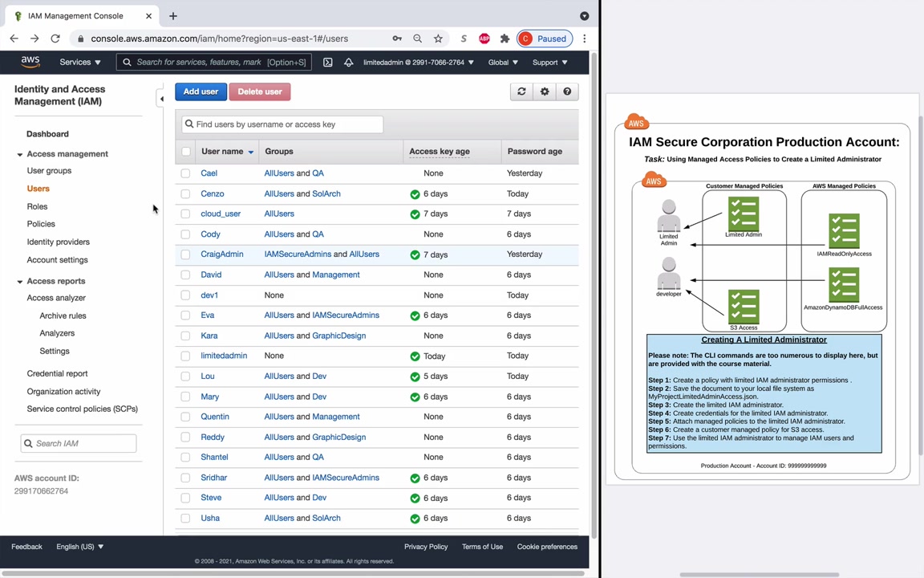
Task: Select all users checkbox in header
Action: [186, 152]
